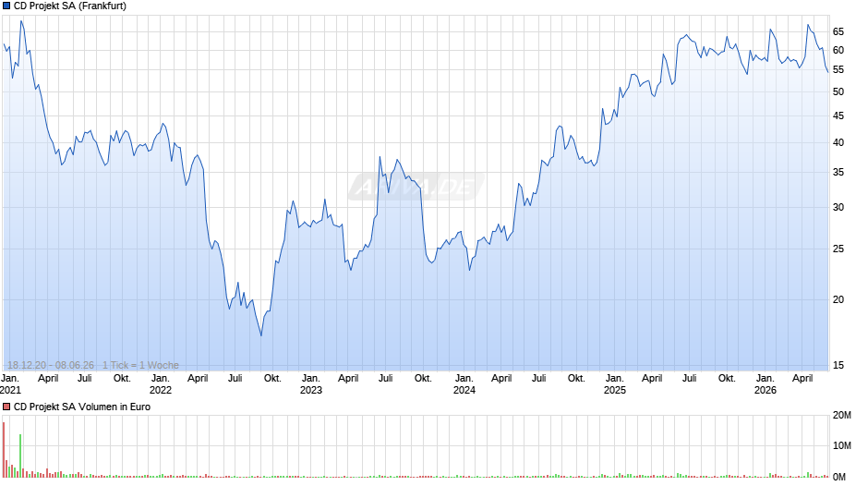The height and width of the screenshot is (486, 868).
Task: Click the tallest red volume bar in the volume chart
Action: [4, 449]
